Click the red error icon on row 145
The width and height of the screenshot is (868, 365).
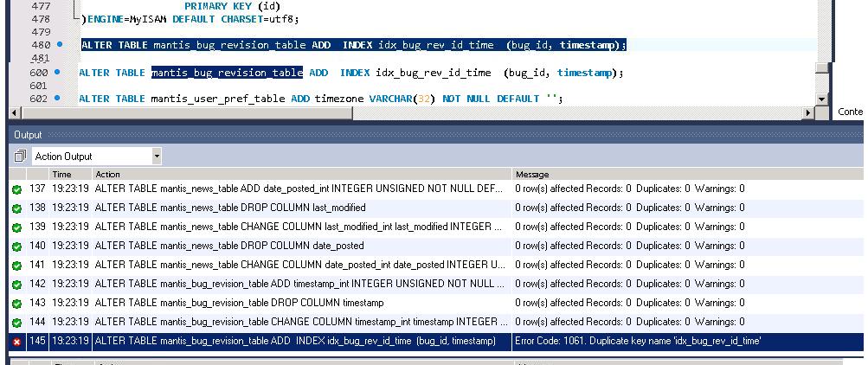click(16, 342)
